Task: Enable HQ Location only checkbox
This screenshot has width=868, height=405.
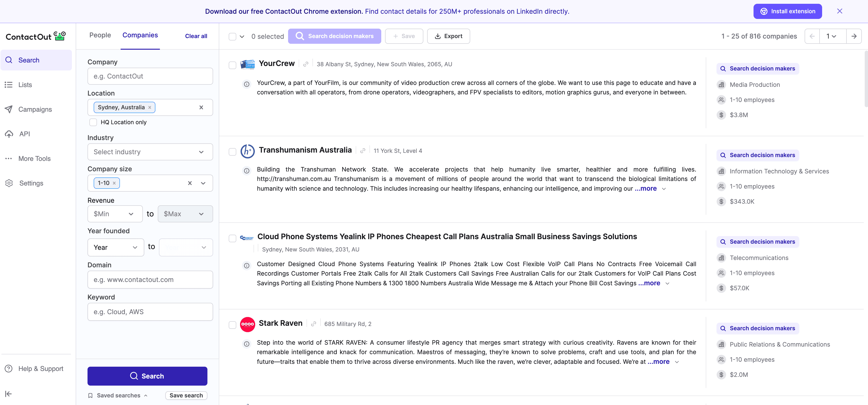Action: 93,122
